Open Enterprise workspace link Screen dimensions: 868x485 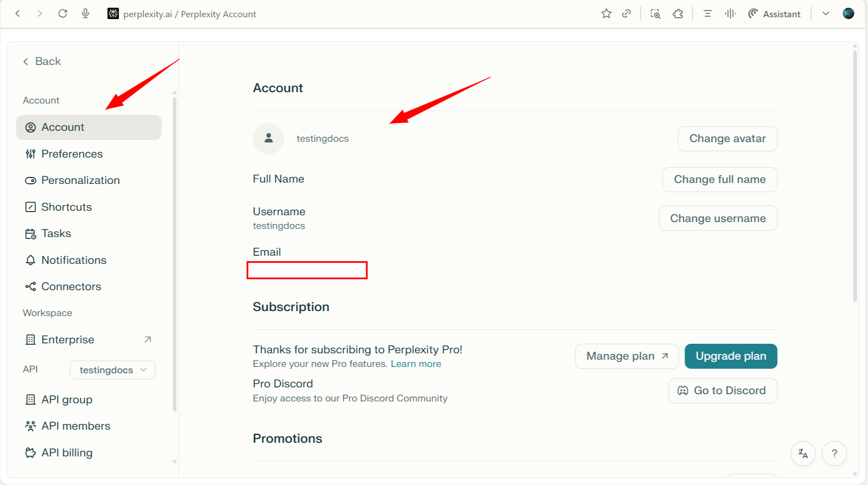coord(89,340)
